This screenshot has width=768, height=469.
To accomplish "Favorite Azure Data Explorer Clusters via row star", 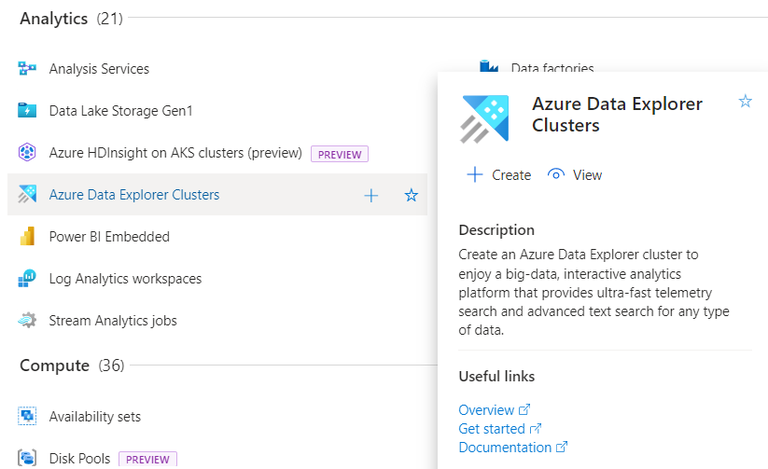I will pyautogui.click(x=411, y=196).
